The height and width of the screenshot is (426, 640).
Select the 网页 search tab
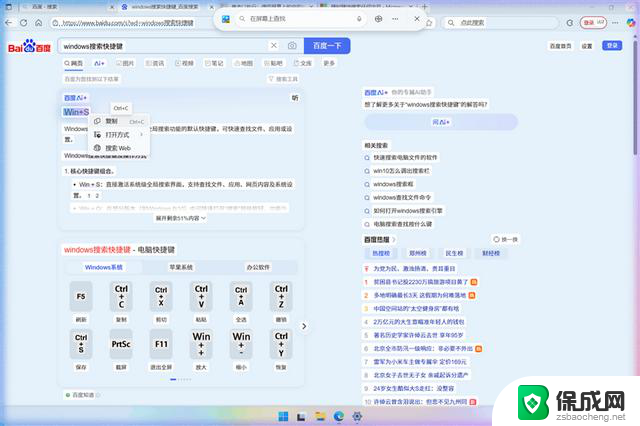(x=73, y=63)
